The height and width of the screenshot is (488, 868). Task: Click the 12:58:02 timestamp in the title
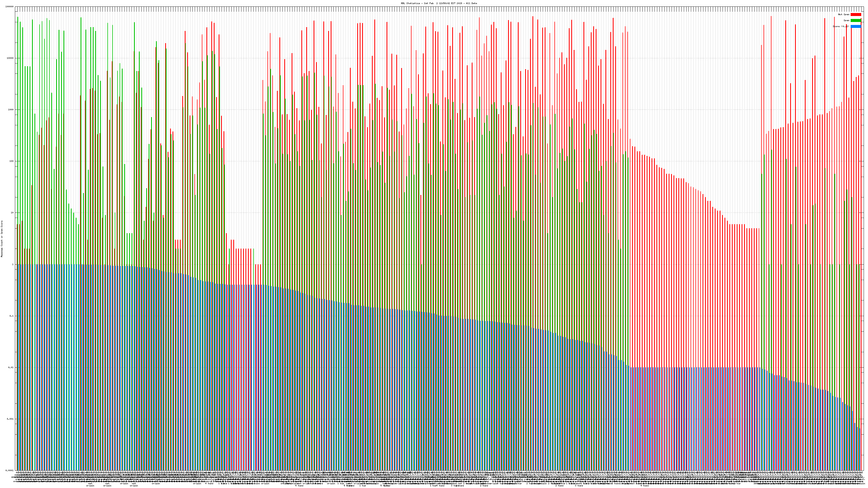coord(445,3)
